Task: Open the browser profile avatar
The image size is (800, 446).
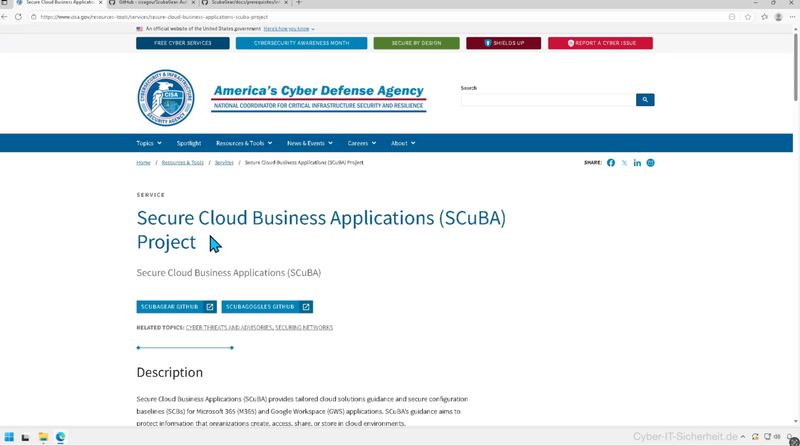Action: click(x=779, y=17)
